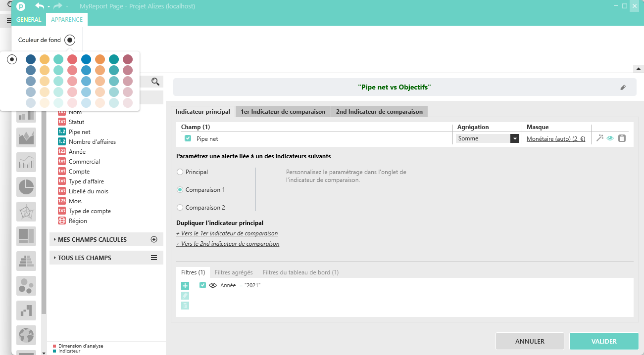
Task: Select the radar chart type icon
Action: point(26,212)
